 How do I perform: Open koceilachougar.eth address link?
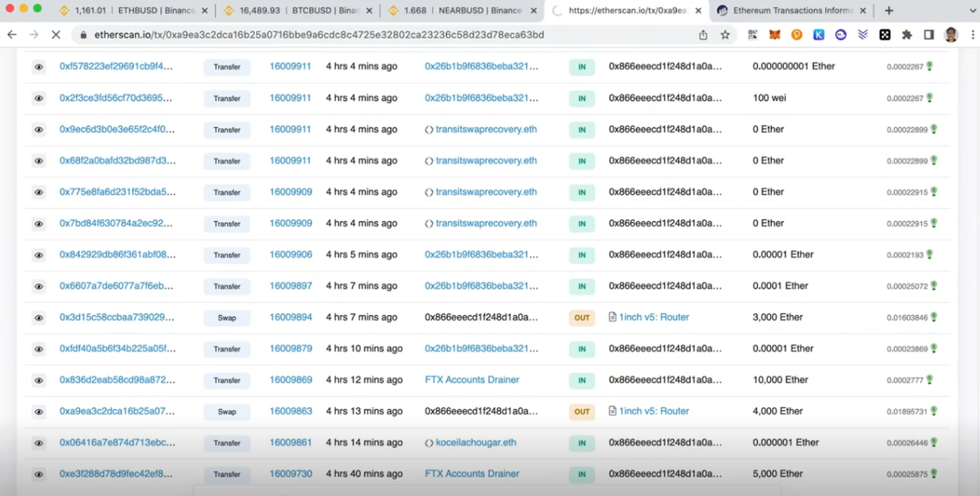(x=476, y=443)
